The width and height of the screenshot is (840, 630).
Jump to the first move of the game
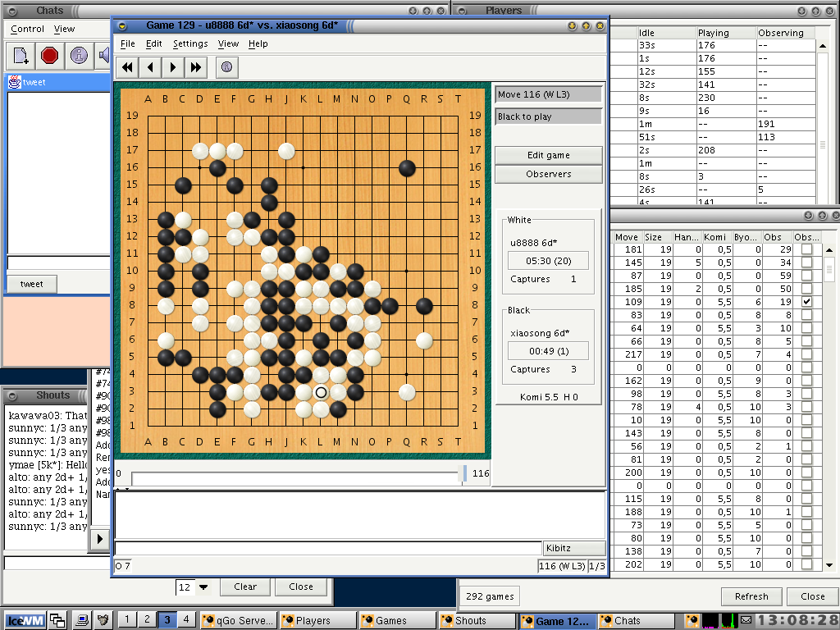[128, 67]
